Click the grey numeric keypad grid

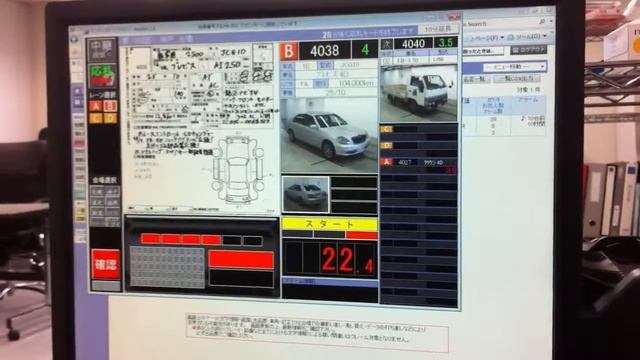[167, 267]
